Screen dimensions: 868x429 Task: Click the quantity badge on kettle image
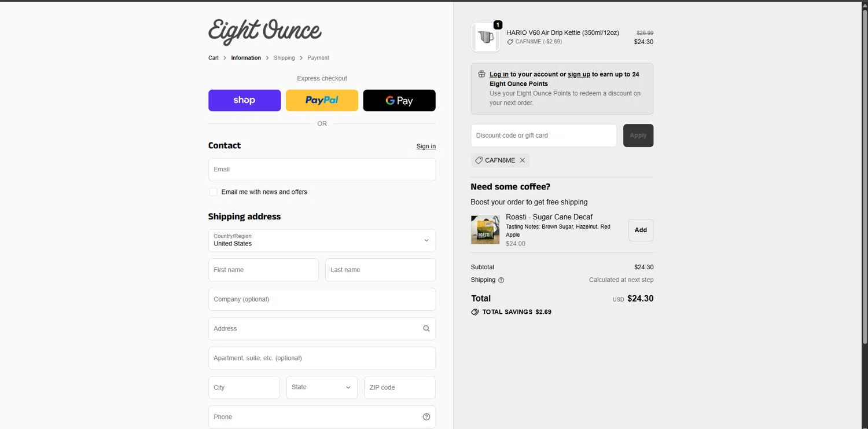498,25
